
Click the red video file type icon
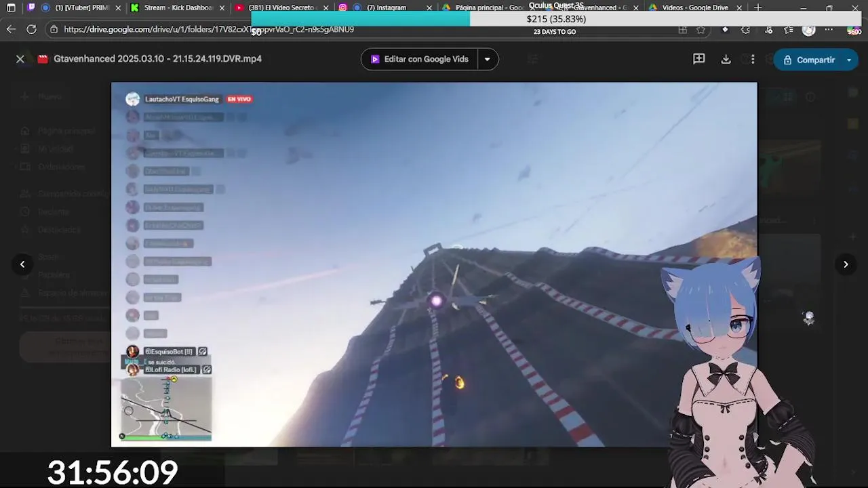[43, 59]
